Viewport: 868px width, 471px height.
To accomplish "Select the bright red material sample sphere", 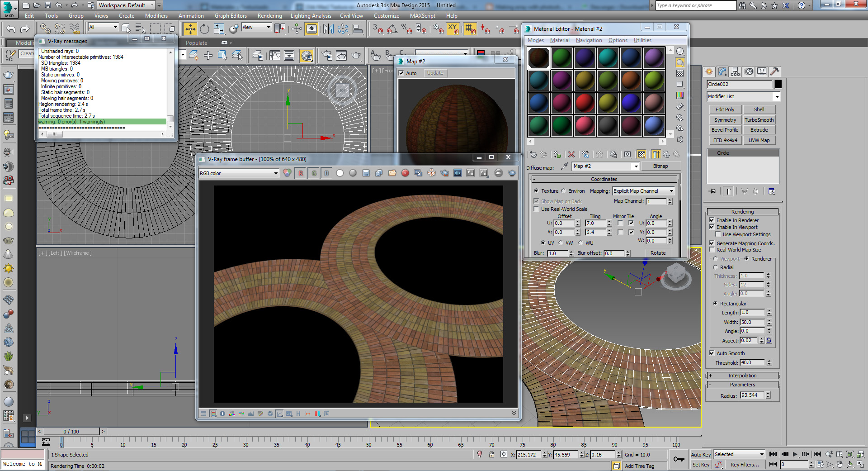I will point(585,103).
